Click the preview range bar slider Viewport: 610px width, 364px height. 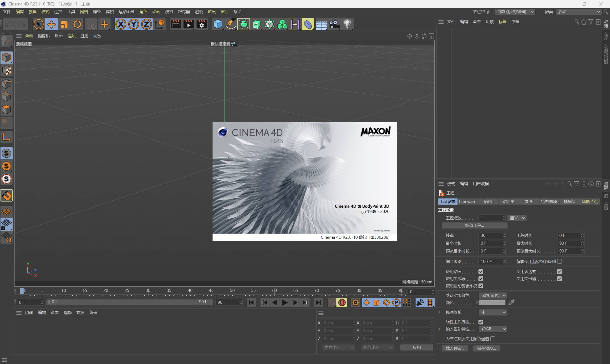[x=130, y=302]
